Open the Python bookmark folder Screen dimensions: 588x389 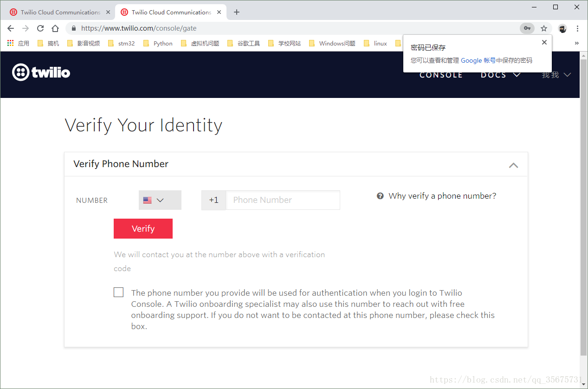(x=158, y=43)
